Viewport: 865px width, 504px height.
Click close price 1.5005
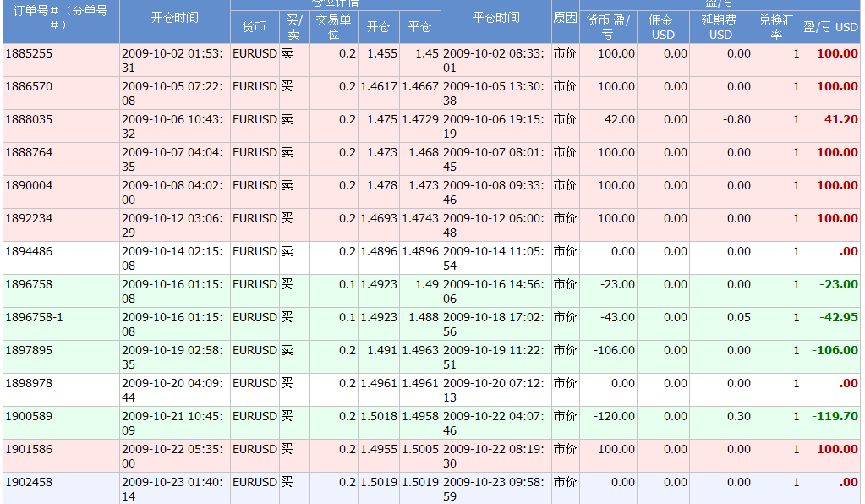coord(420,449)
